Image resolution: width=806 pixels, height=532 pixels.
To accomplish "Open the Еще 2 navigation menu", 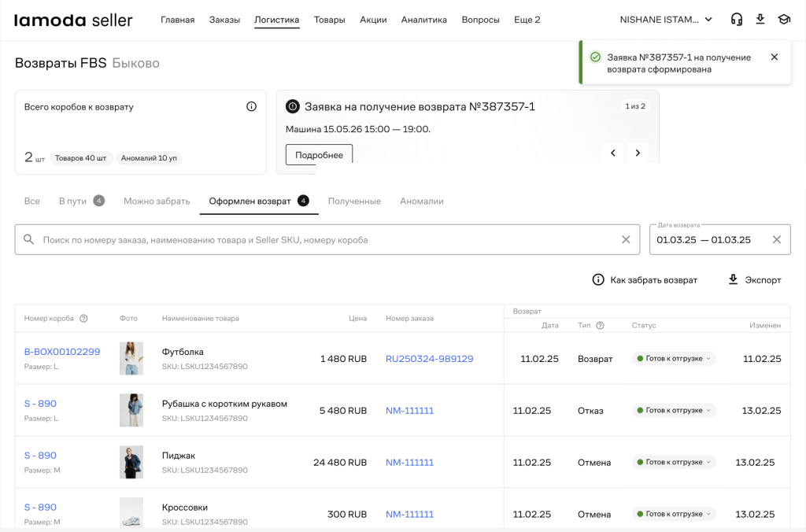I will pos(527,20).
